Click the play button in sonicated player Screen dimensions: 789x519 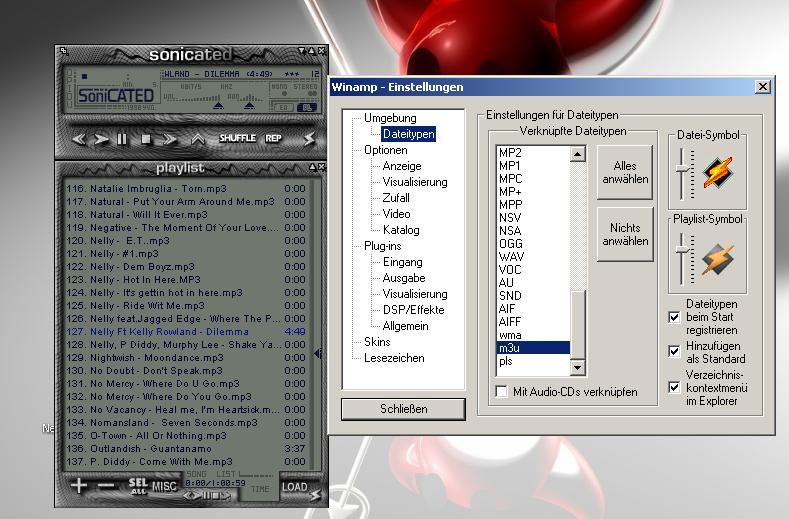click(x=101, y=139)
